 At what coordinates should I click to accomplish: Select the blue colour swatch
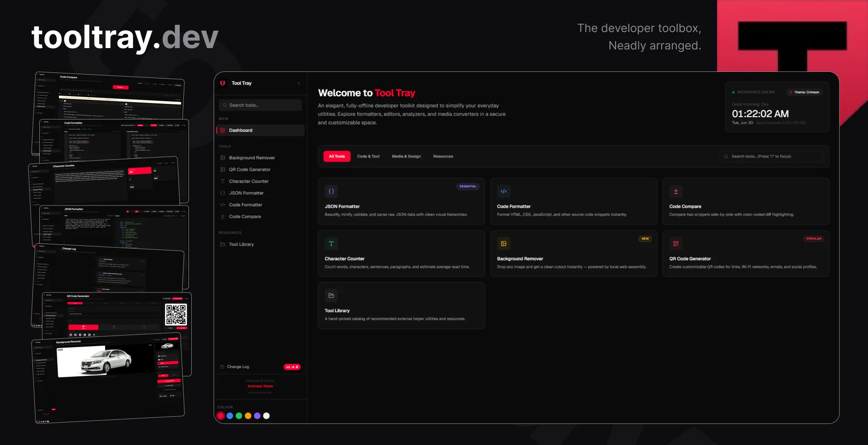pos(230,416)
